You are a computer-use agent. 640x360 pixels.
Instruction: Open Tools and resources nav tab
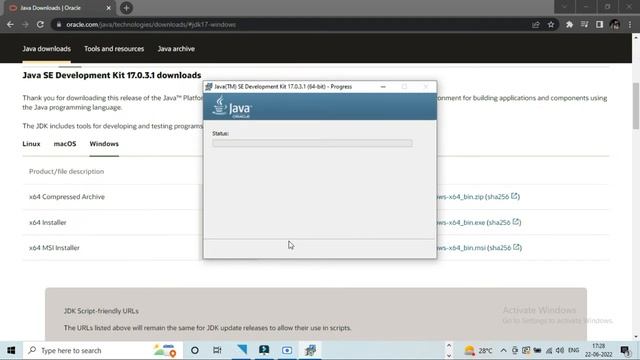pyautogui.click(x=114, y=49)
